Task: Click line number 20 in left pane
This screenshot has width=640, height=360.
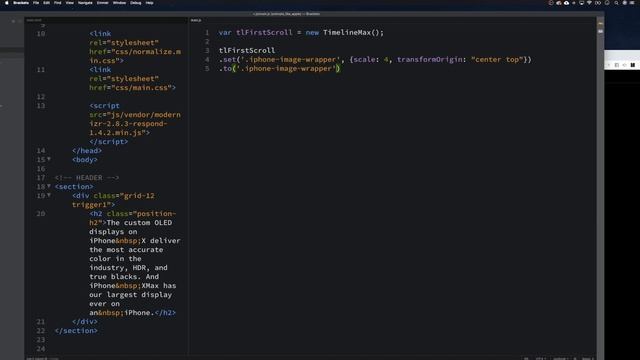Action: (41, 213)
